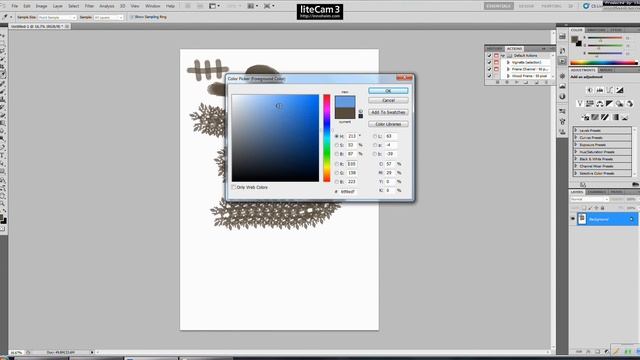The width and height of the screenshot is (640, 360).
Task: Open the Window menu
Action: (x=153, y=6)
